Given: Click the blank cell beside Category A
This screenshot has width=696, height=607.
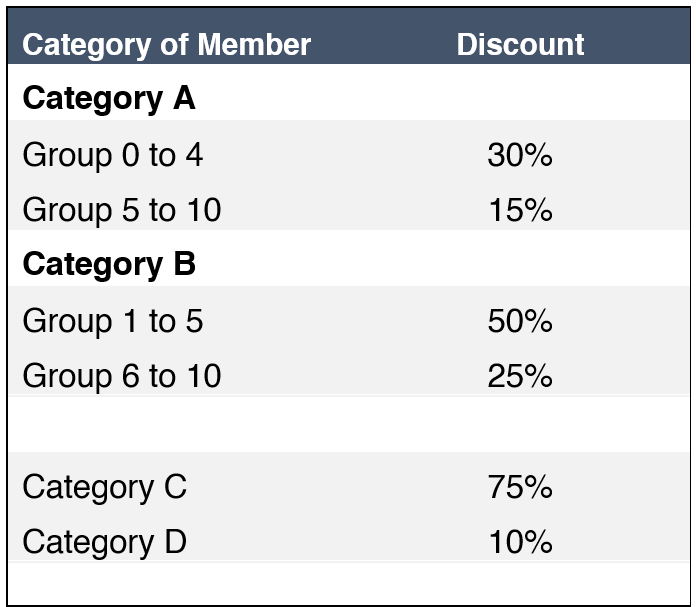Looking at the screenshot, I should pos(520,99).
